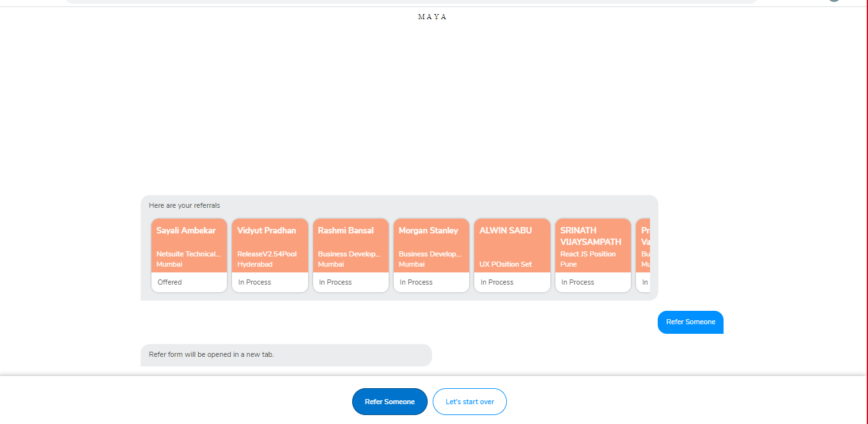Open the Rashmi Bansal referral card
Viewport: 868px width, 424px height.
[350, 246]
